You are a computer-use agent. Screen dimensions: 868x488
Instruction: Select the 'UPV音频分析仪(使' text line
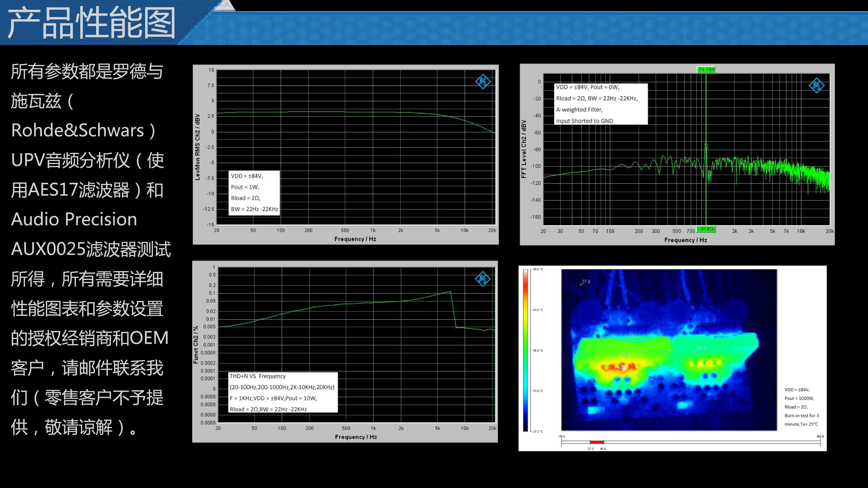coord(87,160)
